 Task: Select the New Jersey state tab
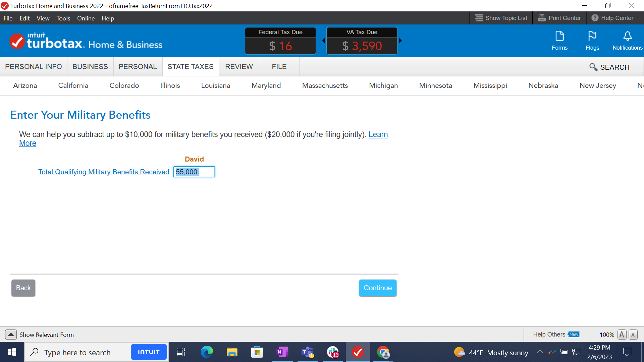click(x=598, y=85)
